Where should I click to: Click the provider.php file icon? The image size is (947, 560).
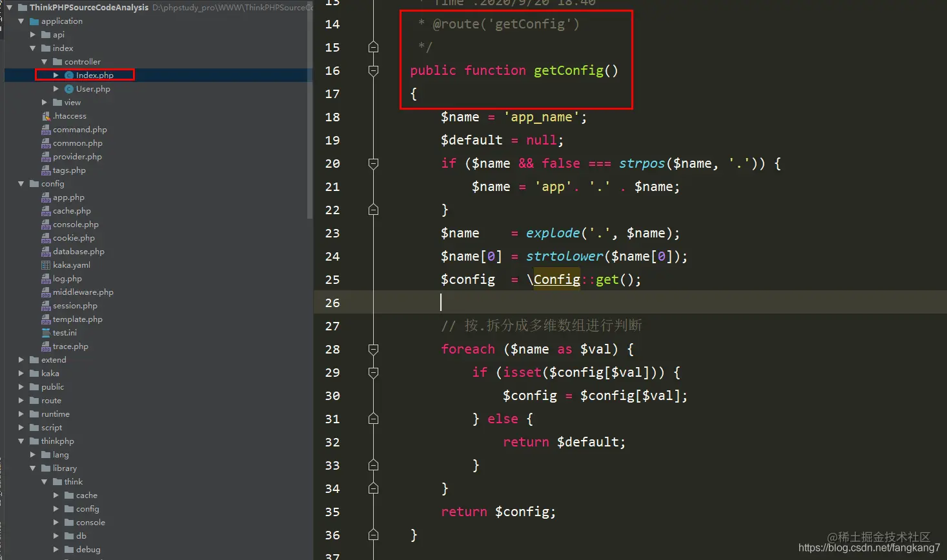tap(46, 157)
